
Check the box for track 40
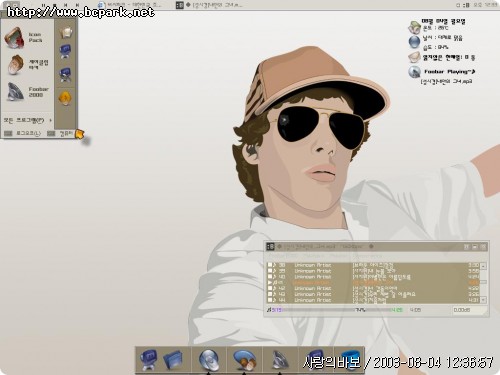point(270,277)
